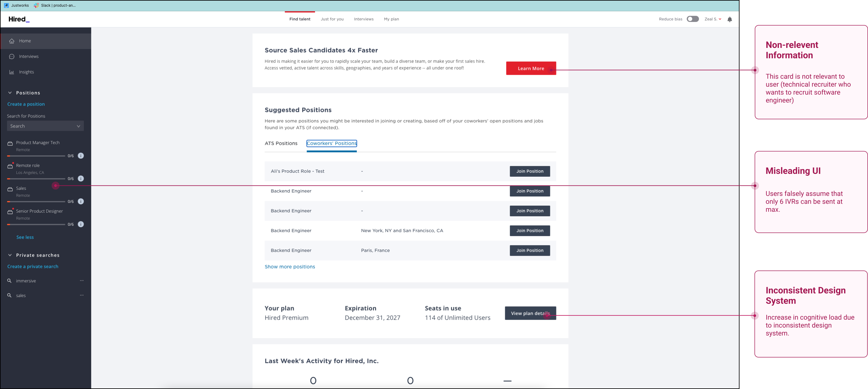
Task: Click info icon next to Product Manager Tech
Action: point(81,156)
